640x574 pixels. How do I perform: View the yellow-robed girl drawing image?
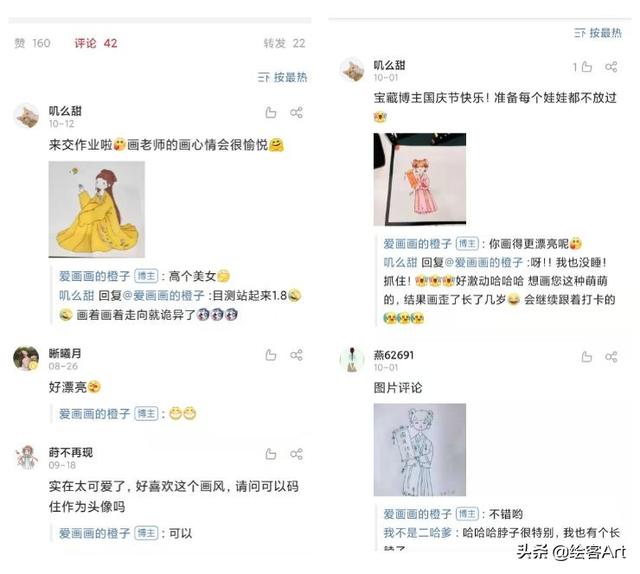(x=97, y=209)
